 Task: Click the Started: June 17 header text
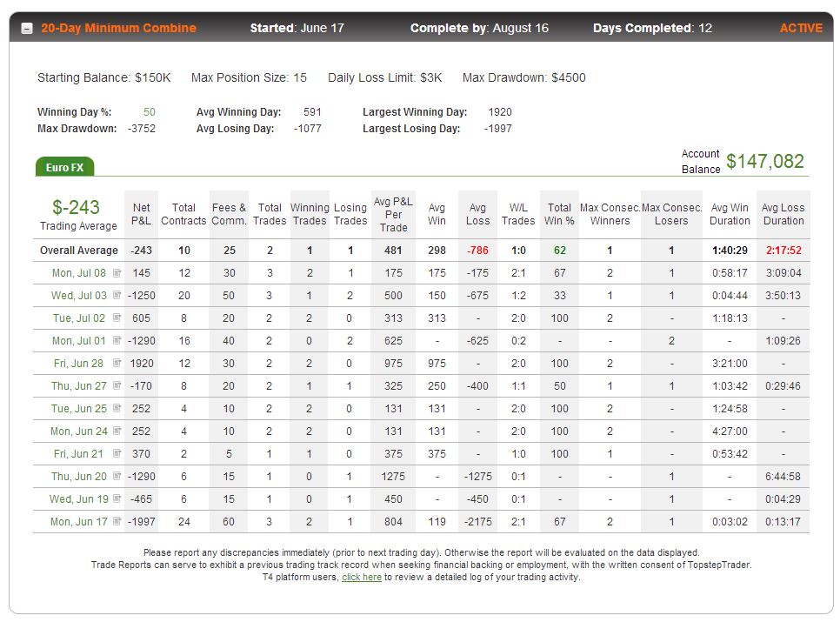point(297,28)
